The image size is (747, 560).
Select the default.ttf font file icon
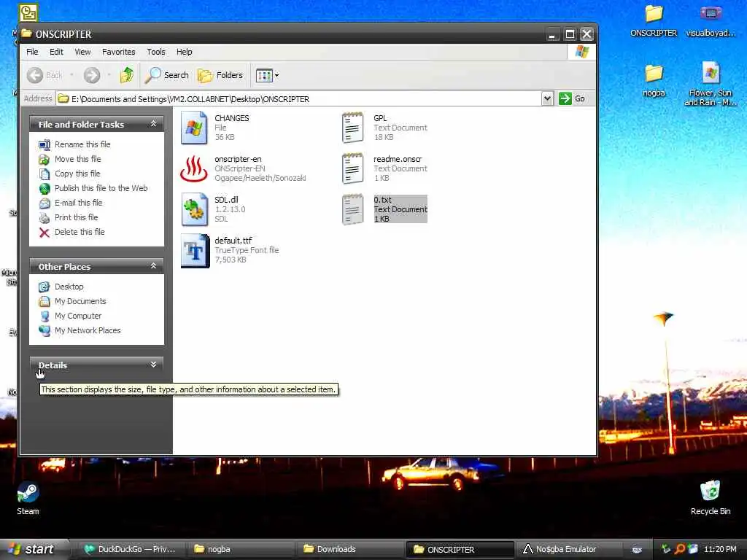coord(195,251)
